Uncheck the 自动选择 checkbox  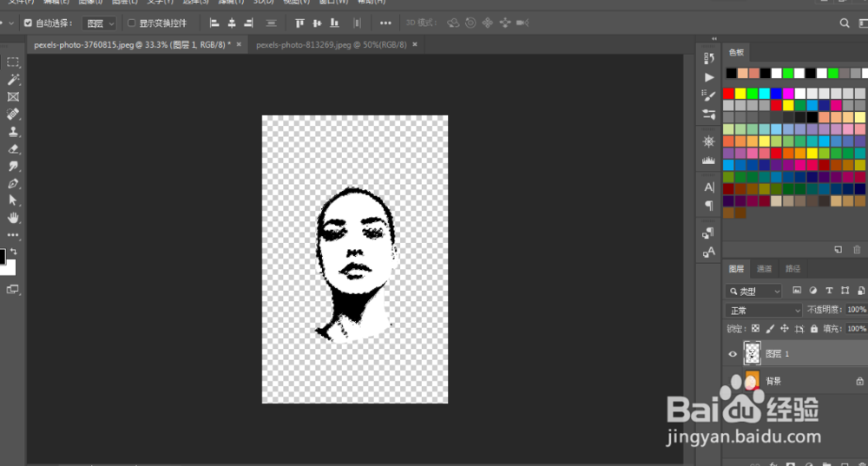click(x=28, y=23)
